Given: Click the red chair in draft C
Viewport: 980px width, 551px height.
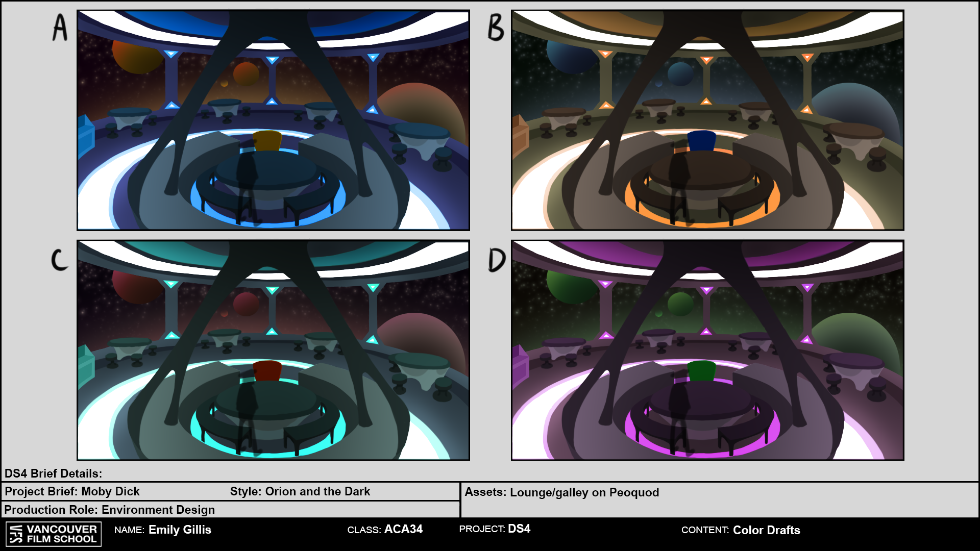Looking at the screenshot, I should (267, 370).
